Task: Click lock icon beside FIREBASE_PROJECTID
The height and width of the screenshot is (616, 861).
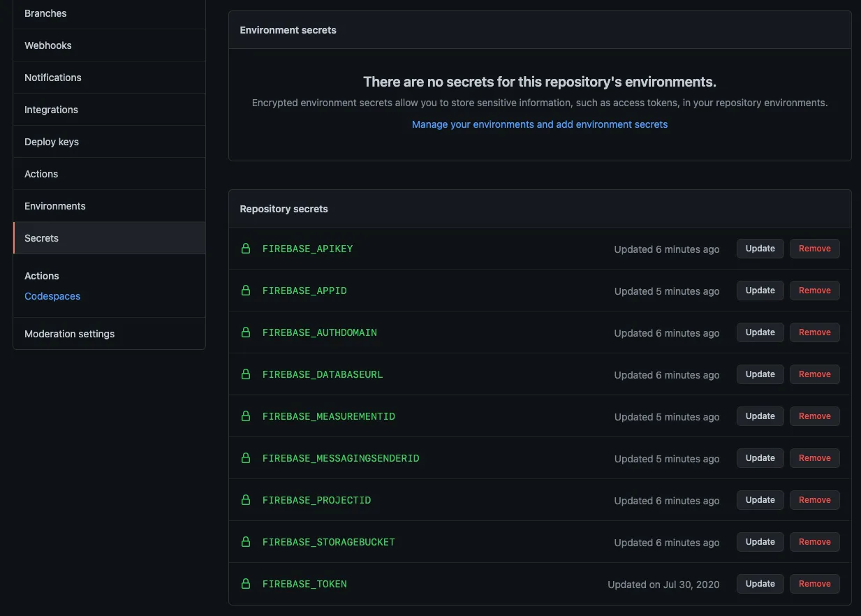Action: (246, 500)
